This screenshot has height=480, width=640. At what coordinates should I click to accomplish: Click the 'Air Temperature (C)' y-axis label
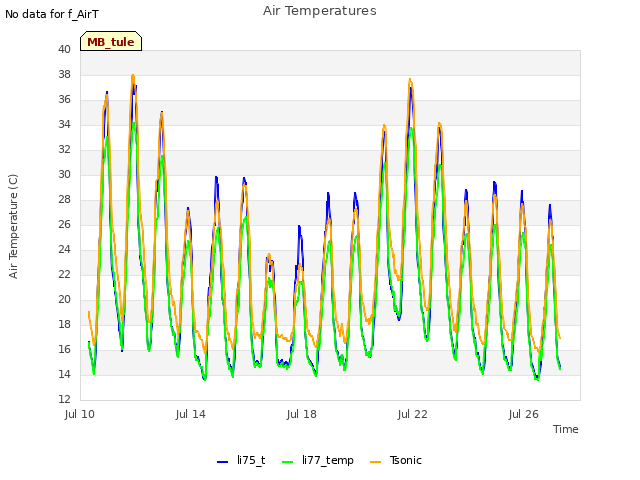pos(13,227)
